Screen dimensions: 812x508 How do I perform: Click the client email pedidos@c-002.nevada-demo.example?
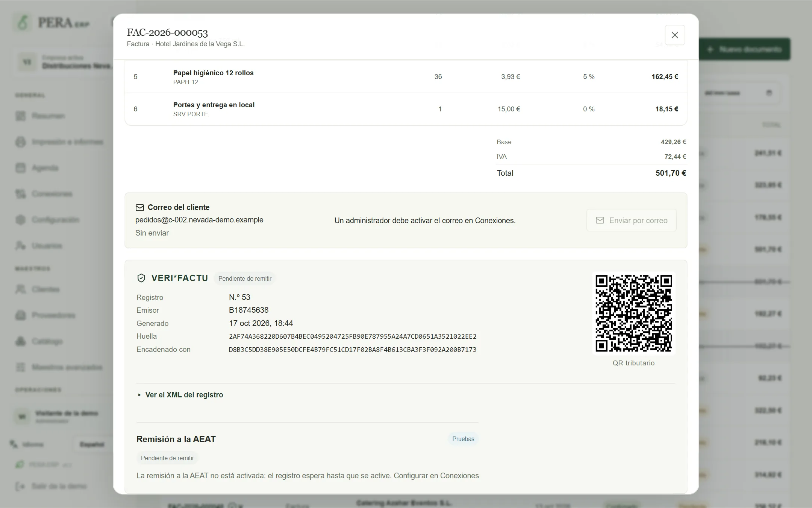click(x=199, y=220)
